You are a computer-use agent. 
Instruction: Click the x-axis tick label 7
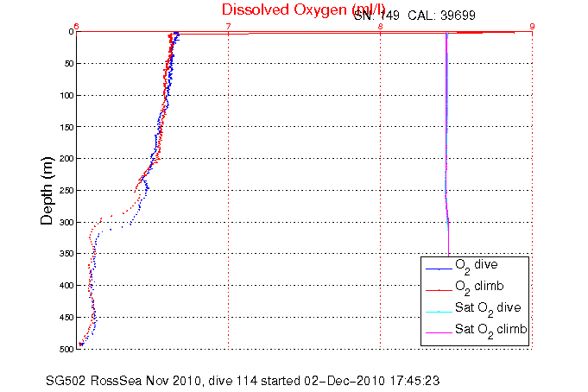pyautogui.click(x=228, y=26)
